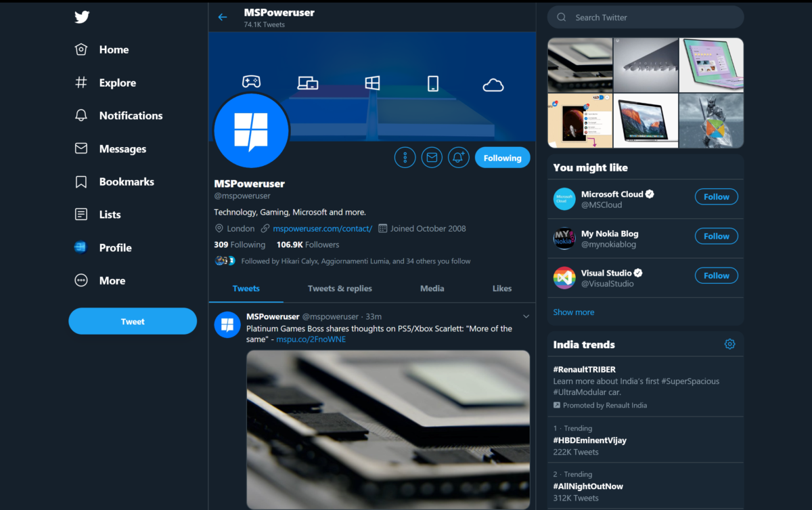
Task: Open Microsoft Cloud's avatar
Action: [564, 199]
